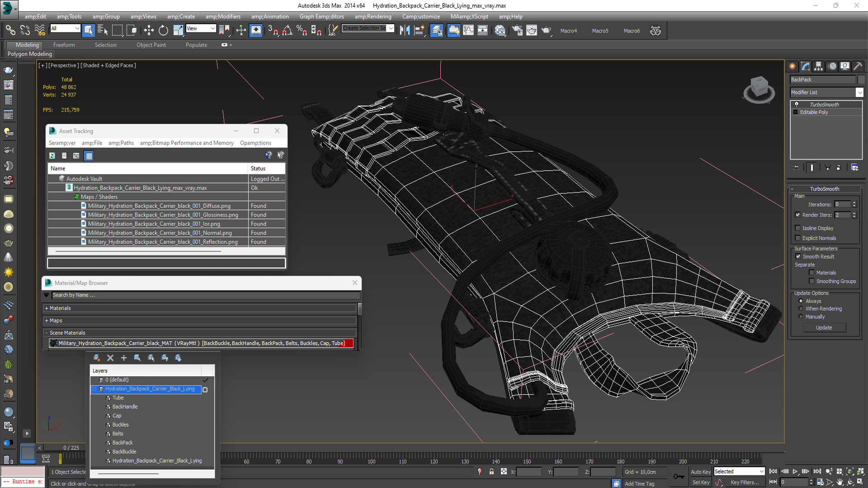This screenshot has height=488, width=868.
Task: Click the Render Production teapot icon
Action: click(x=546, y=30)
